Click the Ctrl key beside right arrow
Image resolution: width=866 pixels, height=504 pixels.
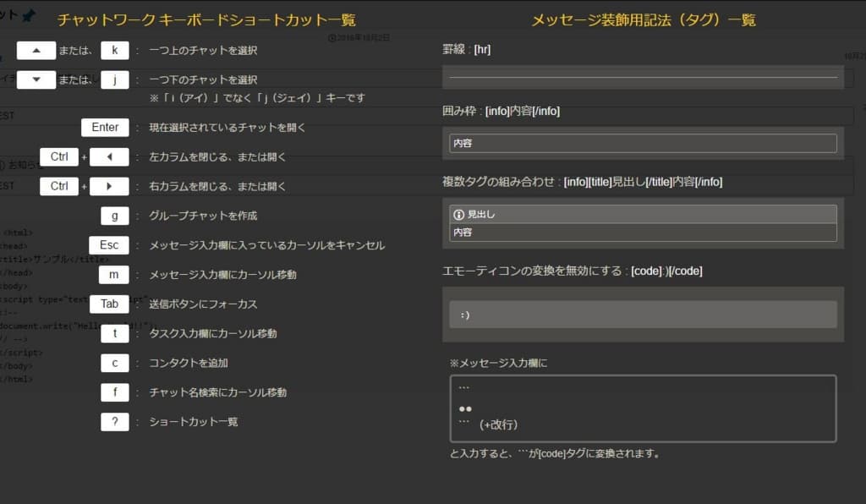click(x=59, y=186)
